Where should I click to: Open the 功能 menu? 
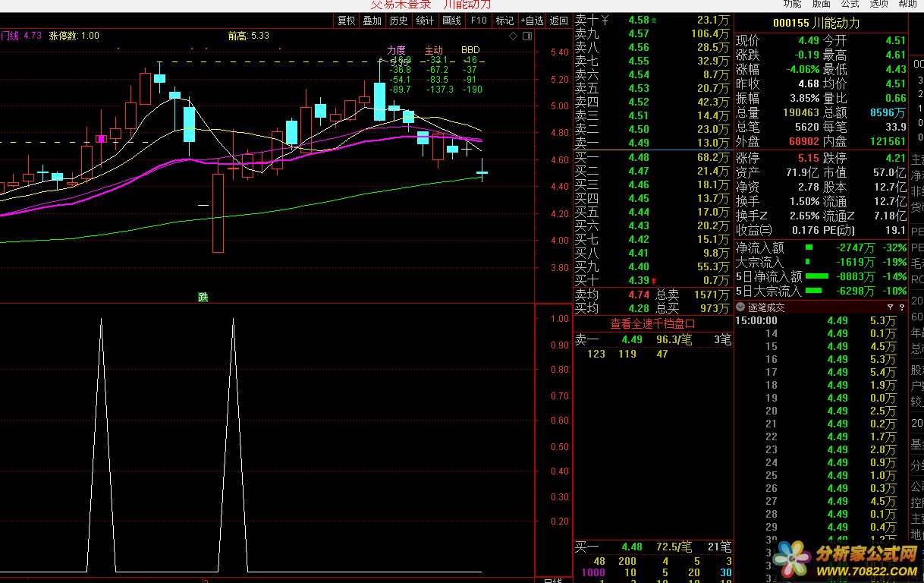[x=792, y=4]
